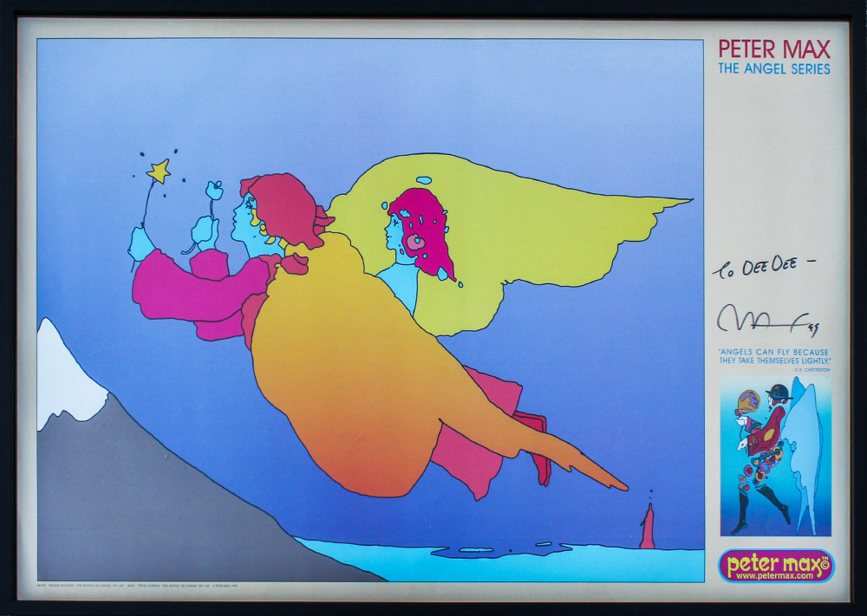
Task: Click the black ink artist signature
Action: [x=763, y=319]
